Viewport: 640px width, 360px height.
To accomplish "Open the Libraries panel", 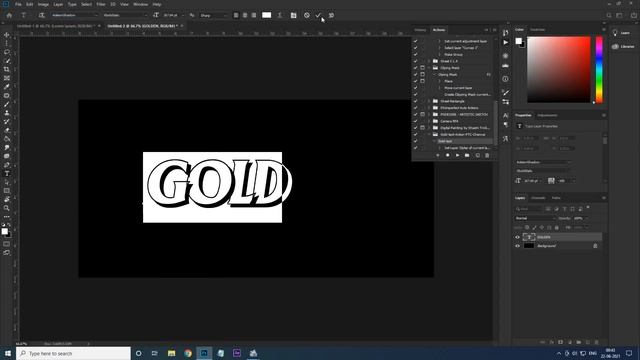I will click(623, 47).
